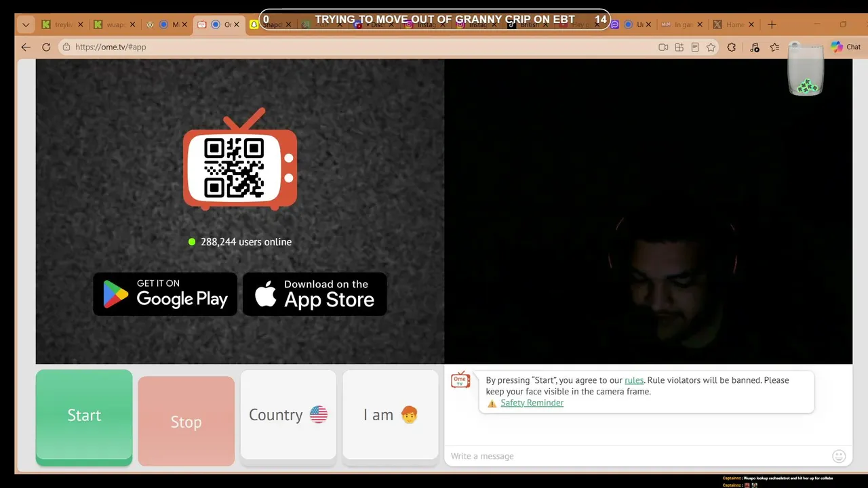View site information lock icon
The width and height of the screenshot is (868, 488).
[66, 47]
